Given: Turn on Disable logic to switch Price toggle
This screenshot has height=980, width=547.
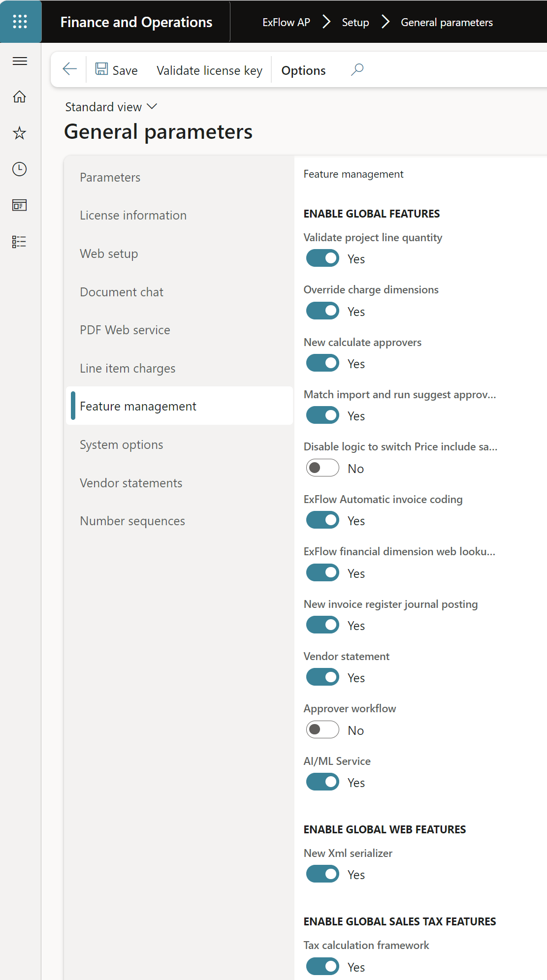Looking at the screenshot, I should 322,468.
